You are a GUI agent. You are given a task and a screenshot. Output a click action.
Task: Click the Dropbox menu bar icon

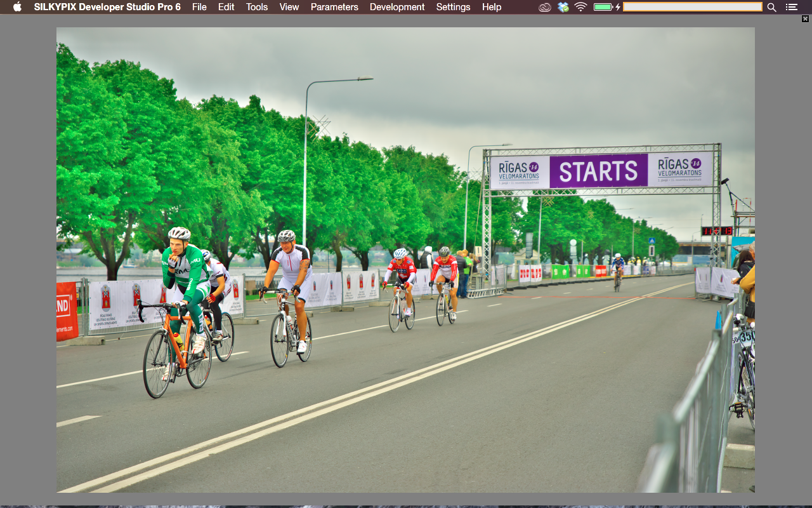point(563,7)
